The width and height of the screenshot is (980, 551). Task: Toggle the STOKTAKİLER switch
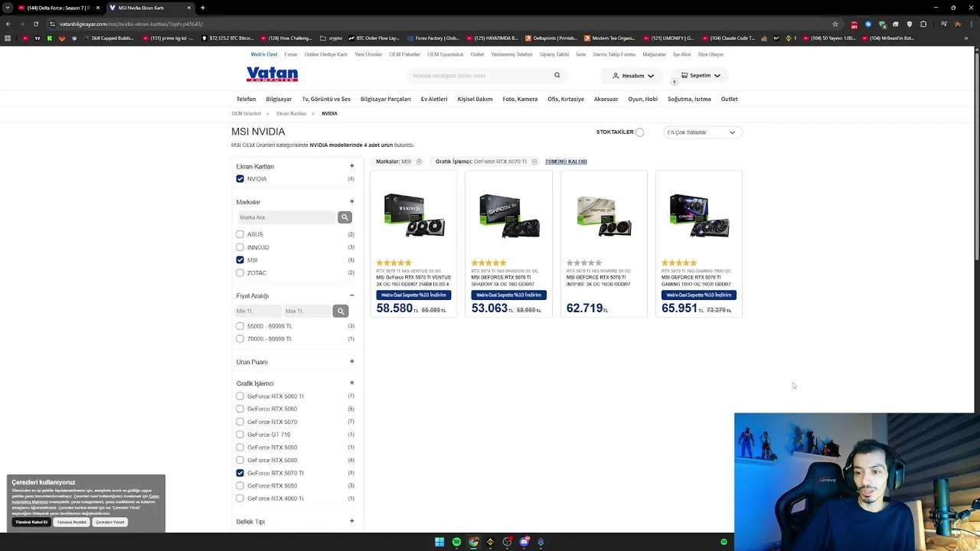click(640, 132)
